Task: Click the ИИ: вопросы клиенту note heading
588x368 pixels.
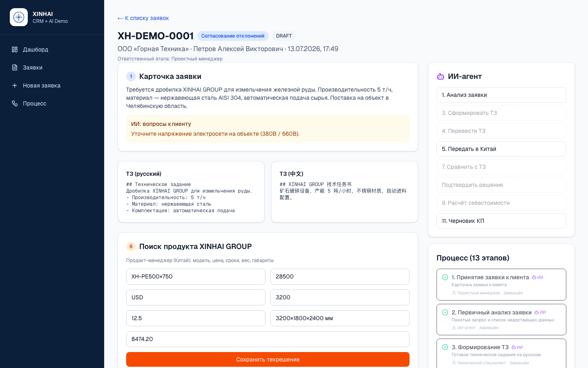Action: [x=161, y=124]
